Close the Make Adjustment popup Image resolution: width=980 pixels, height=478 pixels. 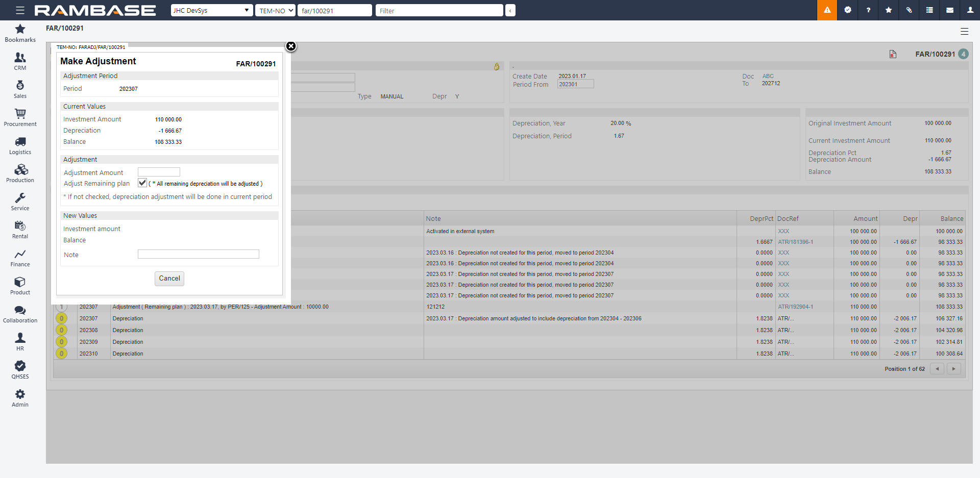pos(291,46)
